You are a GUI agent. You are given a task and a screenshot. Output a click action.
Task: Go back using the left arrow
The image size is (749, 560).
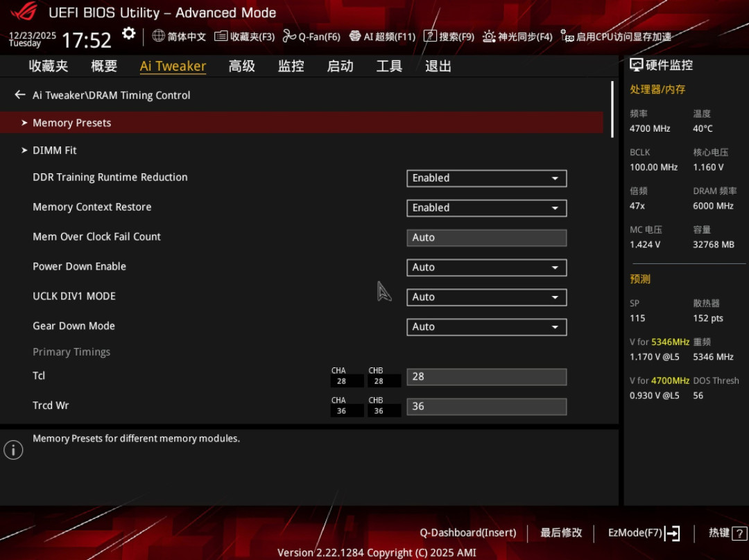point(19,94)
